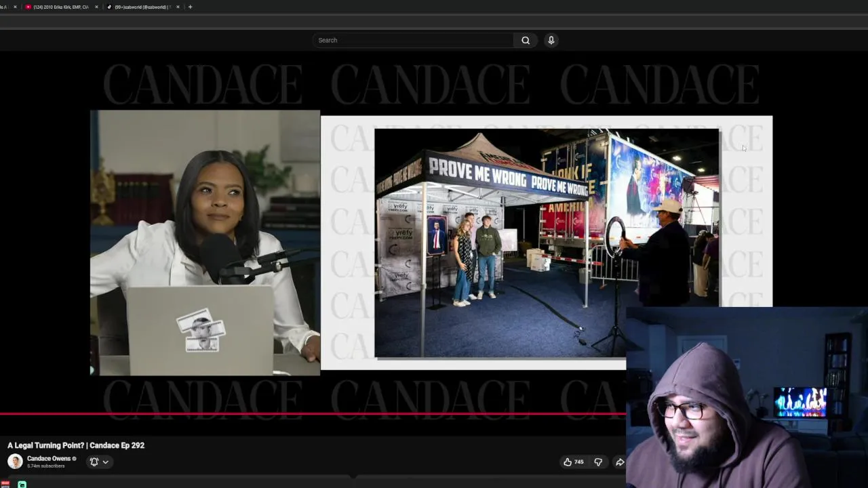Open a new browser tab with plus button

(190, 7)
